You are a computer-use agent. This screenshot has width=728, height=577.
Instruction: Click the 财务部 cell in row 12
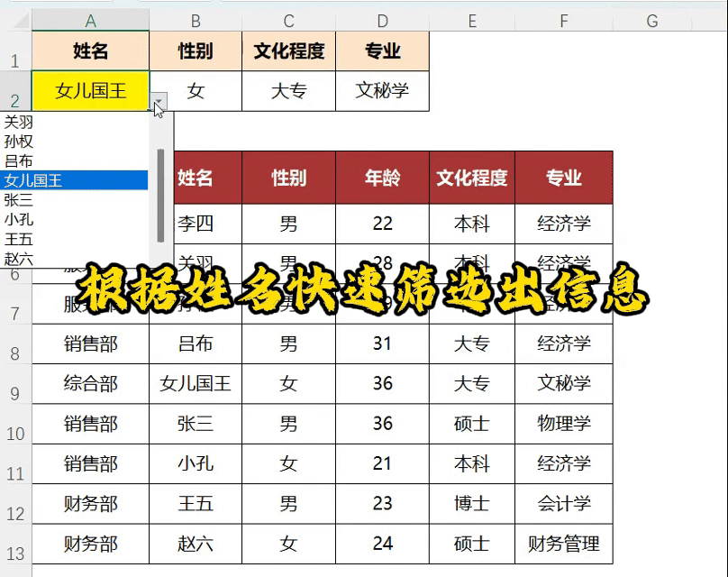pyautogui.click(x=90, y=504)
